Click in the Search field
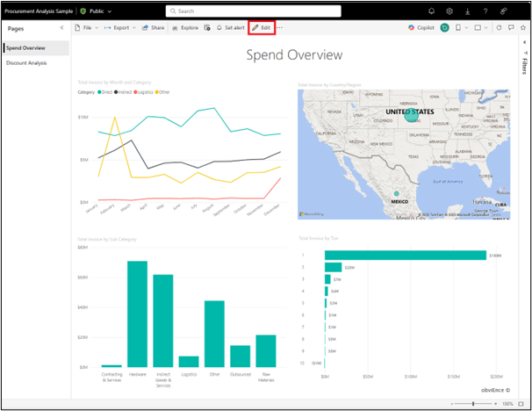This screenshot has width=532, height=411. [x=253, y=11]
